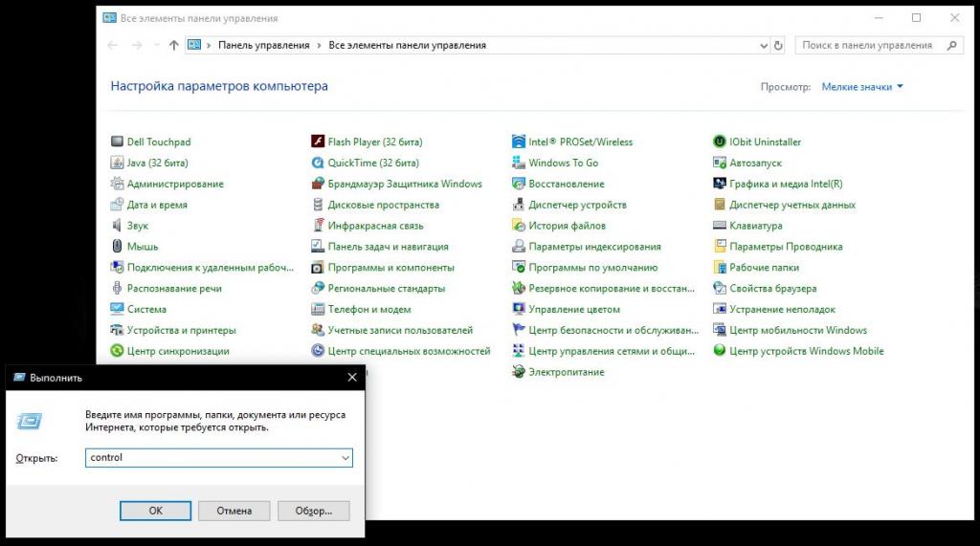Open the Dell Touchpad icon

pyautogui.click(x=117, y=142)
